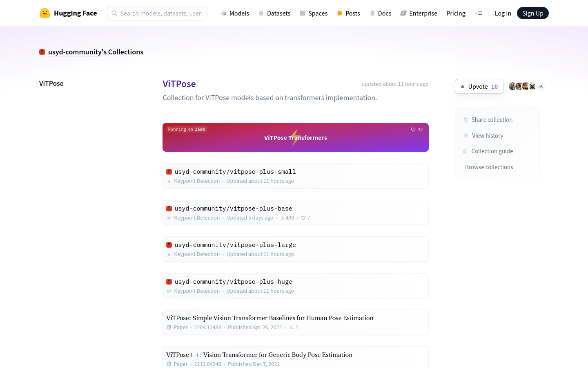Image resolution: width=588 pixels, height=368 pixels.
Task: Click the upvote triangle icon
Action: [463, 86]
